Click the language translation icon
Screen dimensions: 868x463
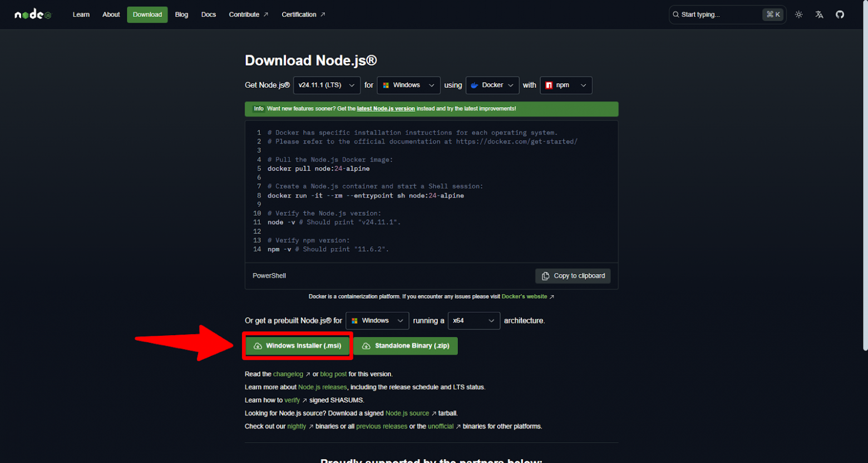(x=819, y=14)
